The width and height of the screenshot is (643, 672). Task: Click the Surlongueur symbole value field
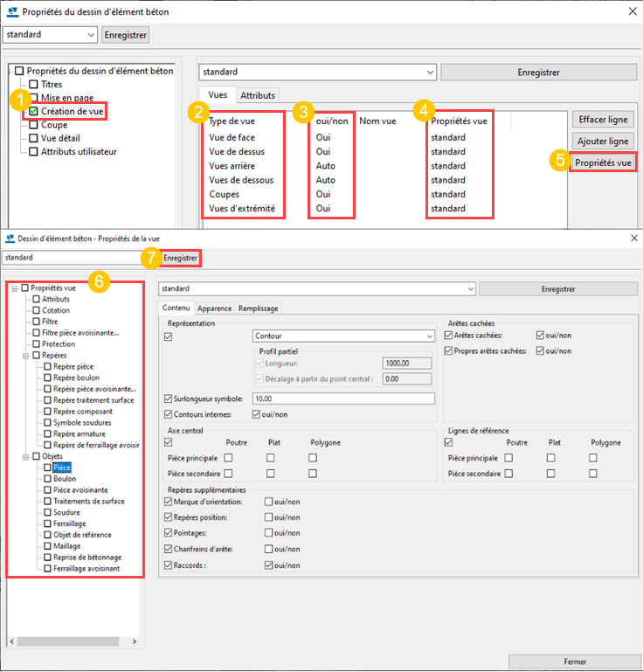point(342,398)
